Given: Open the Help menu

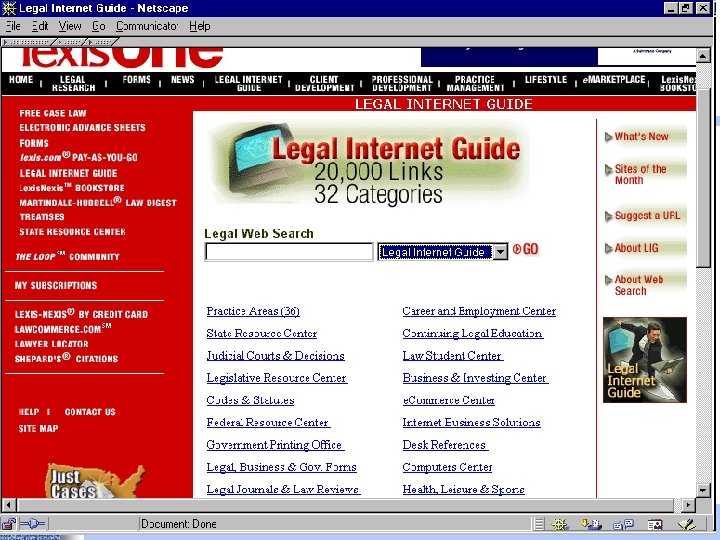Looking at the screenshot, I should tap(200, 26).
